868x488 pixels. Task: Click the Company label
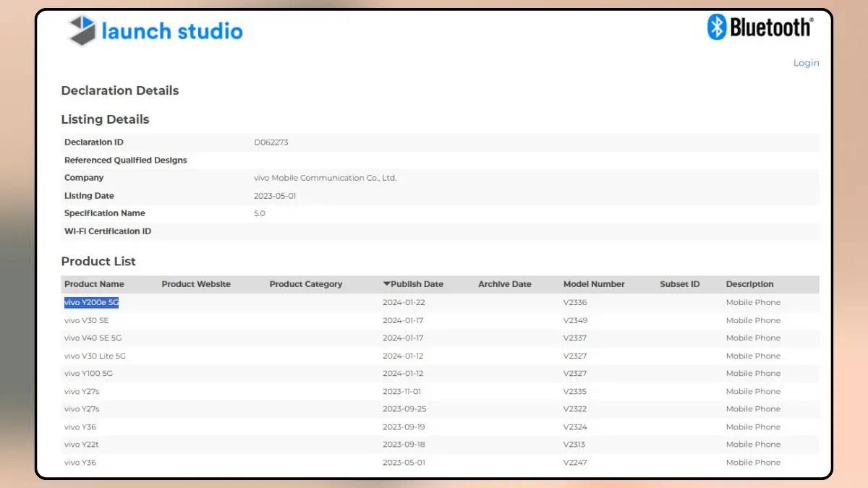pyautogui.click(x=84, y=178)
